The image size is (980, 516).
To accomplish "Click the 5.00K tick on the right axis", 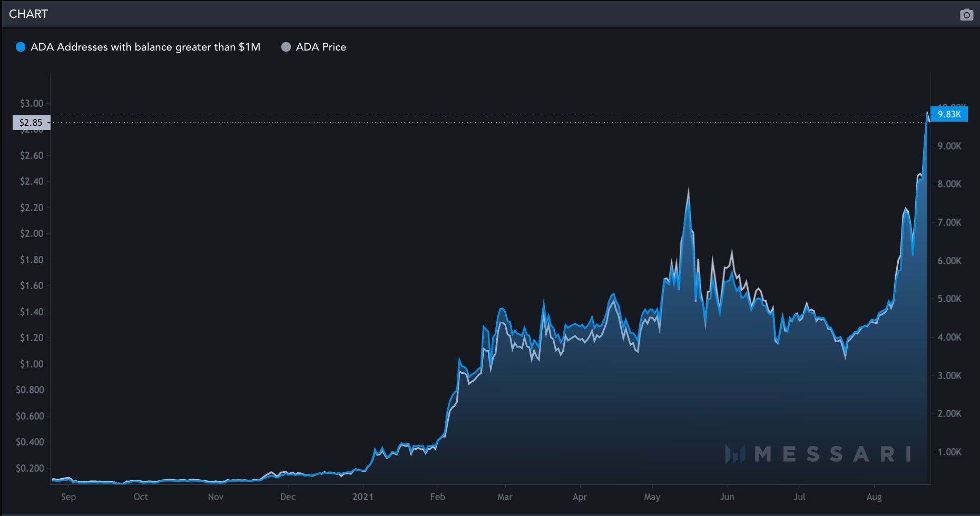I will tap(949, 299).
